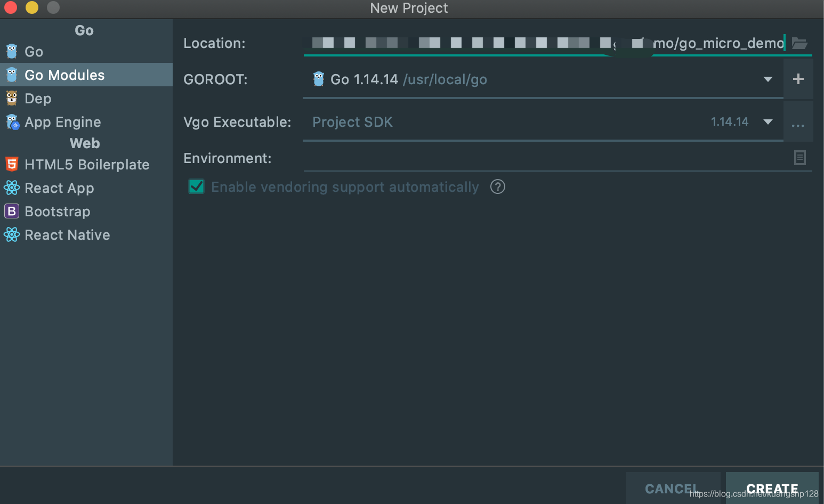The width and height of the screenshot is (824, 504).
Task: Open vendoring support help question mark
Action: (498, 186)
